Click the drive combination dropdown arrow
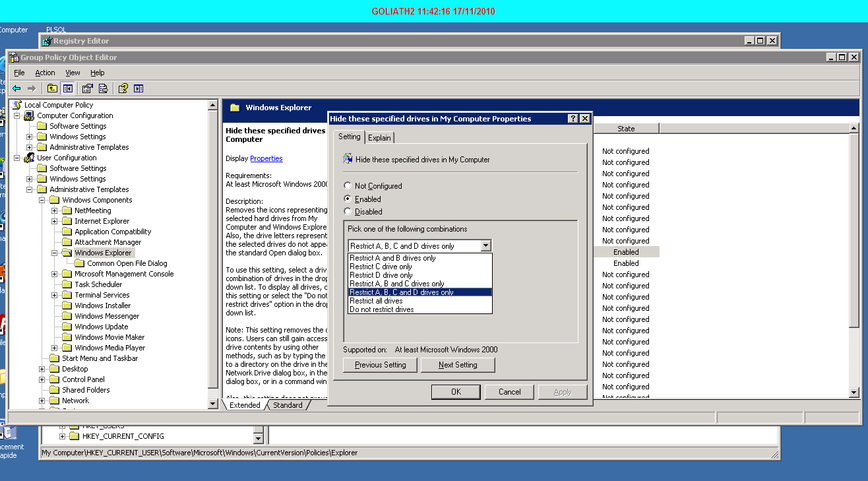This screenshot has width=868, height=481. [485, 245]
